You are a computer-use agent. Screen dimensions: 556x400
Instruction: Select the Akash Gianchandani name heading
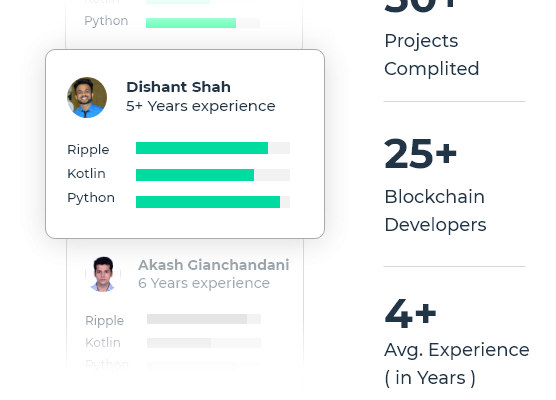(x=213, y=265)
